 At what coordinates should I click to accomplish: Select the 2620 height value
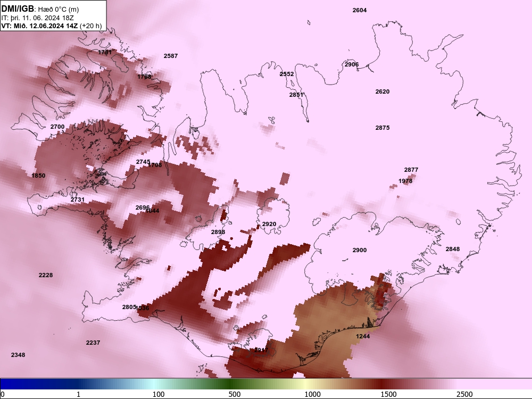(383, 92)
